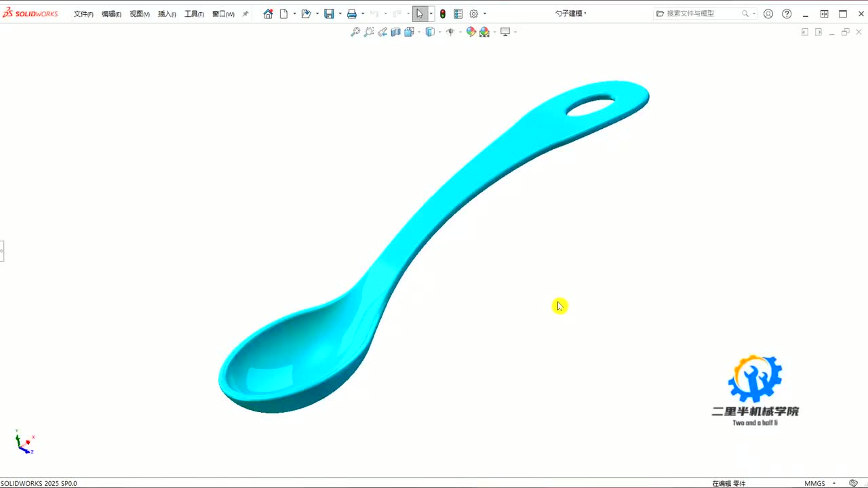Expand the Options gear dropdown arrow
The image size is (868, 488).
coord(485,14)
